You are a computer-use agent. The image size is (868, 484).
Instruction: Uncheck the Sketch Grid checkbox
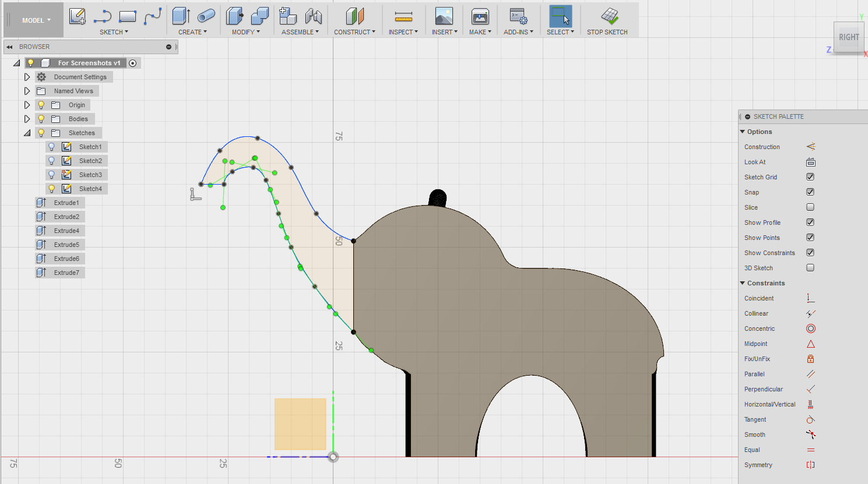tap(810, 177)
